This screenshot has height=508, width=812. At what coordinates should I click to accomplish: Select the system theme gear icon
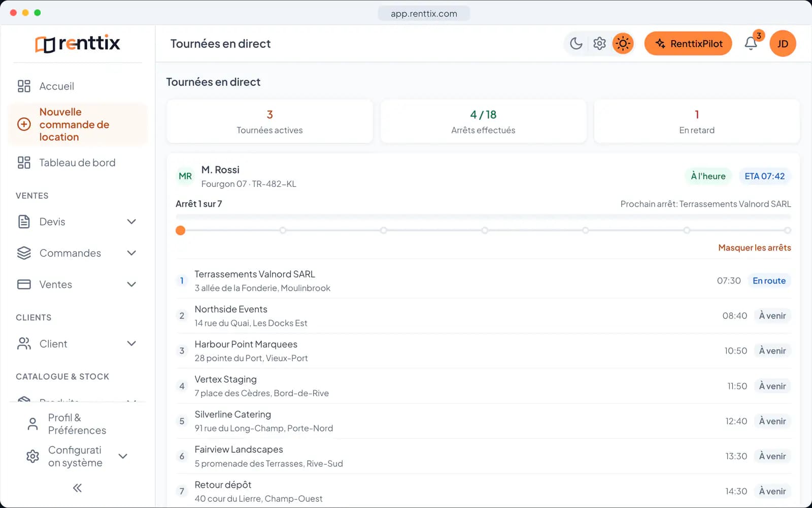click(x=599, y=44)
